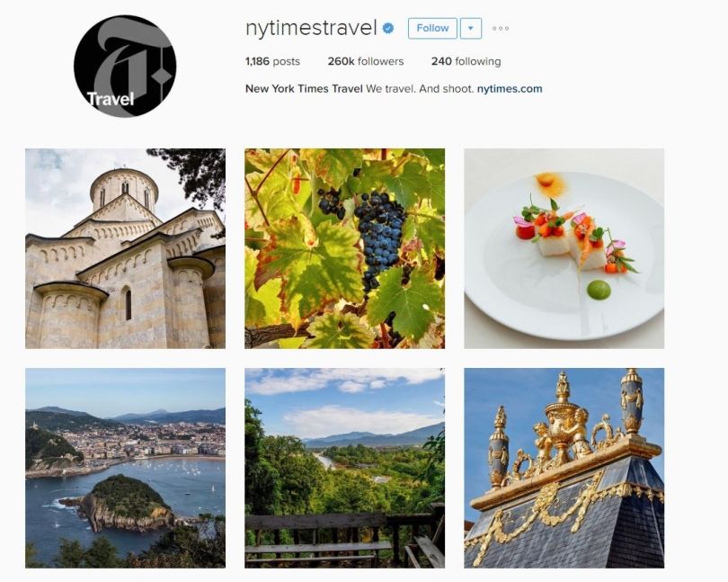Click the green sauce dot on plate photo

pos(599,290)
